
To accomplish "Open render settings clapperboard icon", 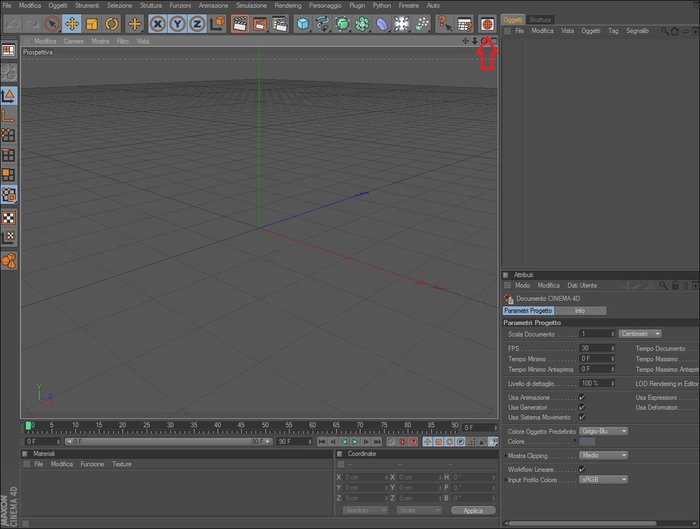I will point(280,24).
